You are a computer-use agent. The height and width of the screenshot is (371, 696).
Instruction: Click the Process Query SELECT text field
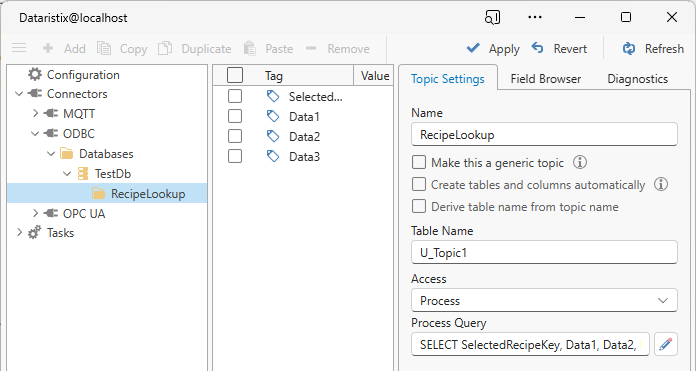pyautogui.click(x=530, y=344)
